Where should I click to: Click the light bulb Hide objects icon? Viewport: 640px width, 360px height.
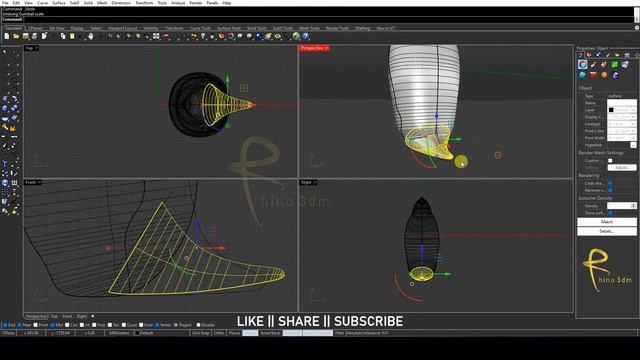click(203, 36)
